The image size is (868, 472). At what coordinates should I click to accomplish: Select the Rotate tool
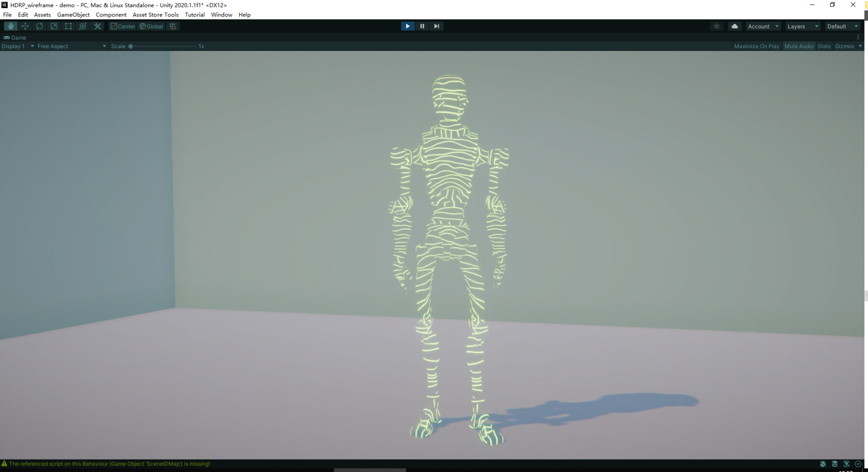click(x=39, y=26)
